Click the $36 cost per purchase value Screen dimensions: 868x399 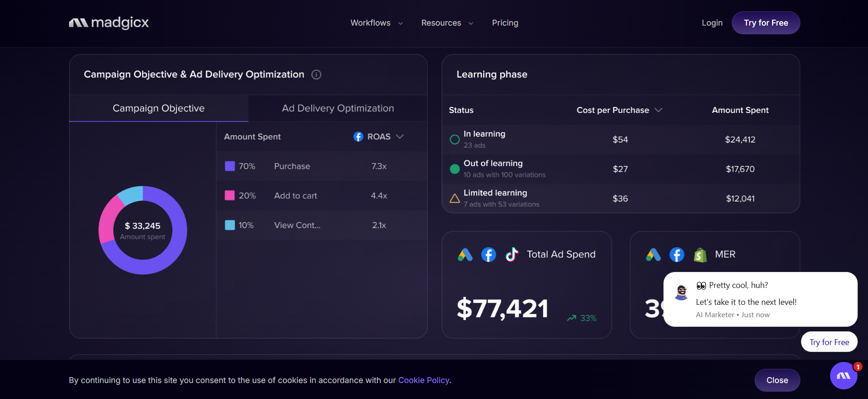(620, 199)
